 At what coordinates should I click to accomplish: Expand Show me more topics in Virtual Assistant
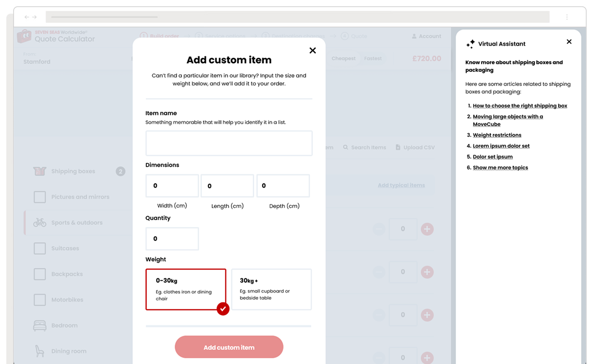[500, 167]
